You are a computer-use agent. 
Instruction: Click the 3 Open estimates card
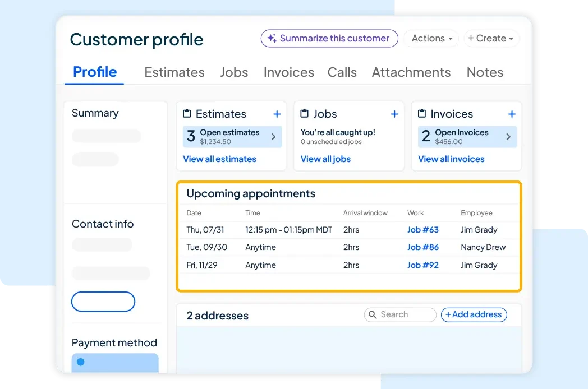click(232, 137)
